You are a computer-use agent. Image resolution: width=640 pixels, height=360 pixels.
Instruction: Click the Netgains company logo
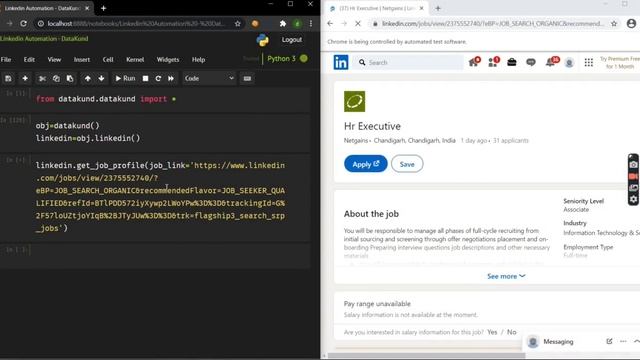click(355, 101)
